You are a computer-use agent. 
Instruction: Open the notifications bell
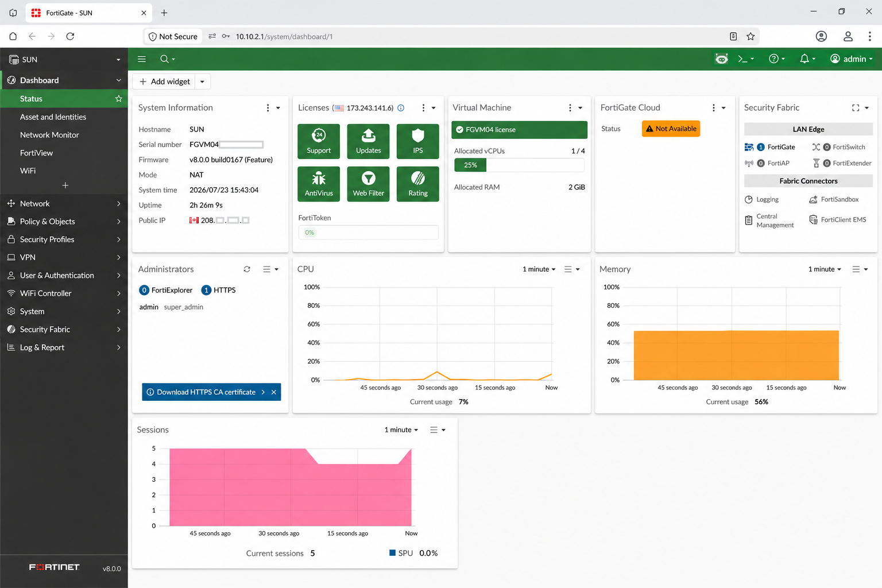click(x=807, y=59)
